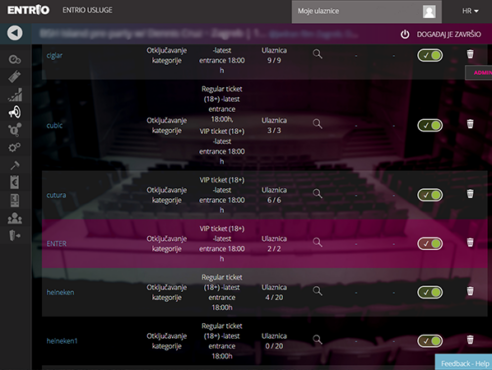Image resolution: width=492 pixels, height=370 pixels.
Task: Toggle the ENTER code switch
Action: tap(430, 244)
